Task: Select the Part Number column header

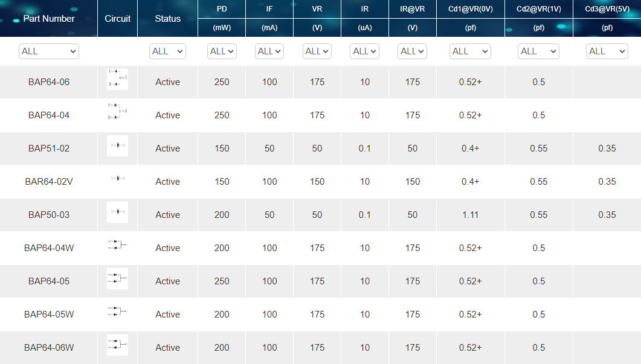Action: (x=49, y=18)
